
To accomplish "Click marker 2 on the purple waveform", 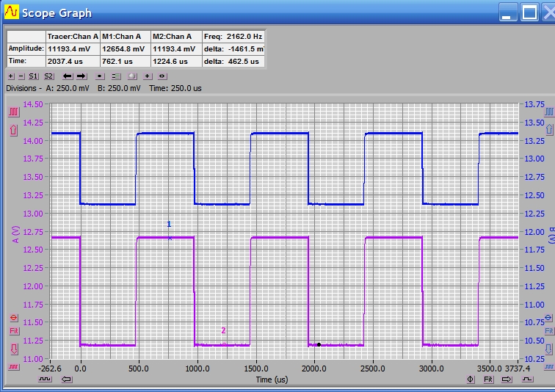I will click(224, 344).
